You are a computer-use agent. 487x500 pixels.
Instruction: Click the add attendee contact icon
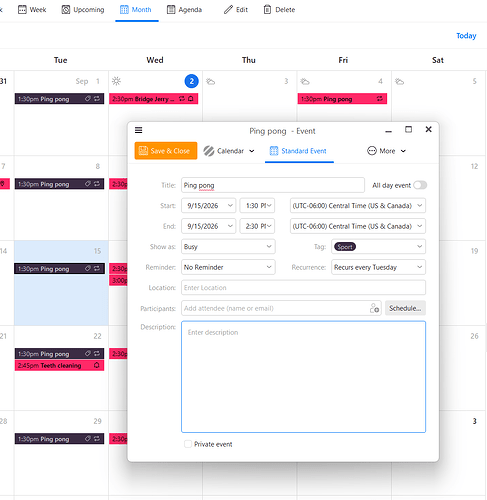[374, 308]
